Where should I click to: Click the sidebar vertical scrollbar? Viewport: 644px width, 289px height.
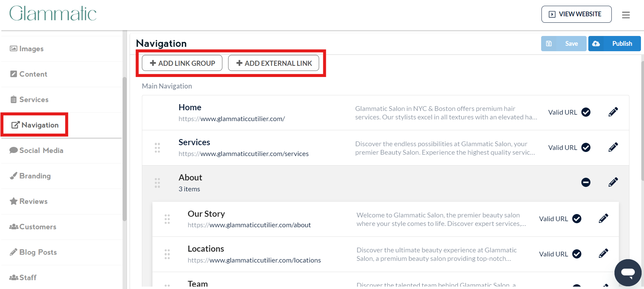click(125, 149)
